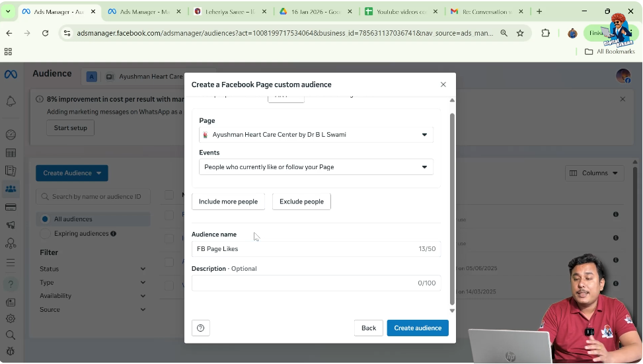
Task: Open the All Bookmarks folder
Action: pos(609,52)
